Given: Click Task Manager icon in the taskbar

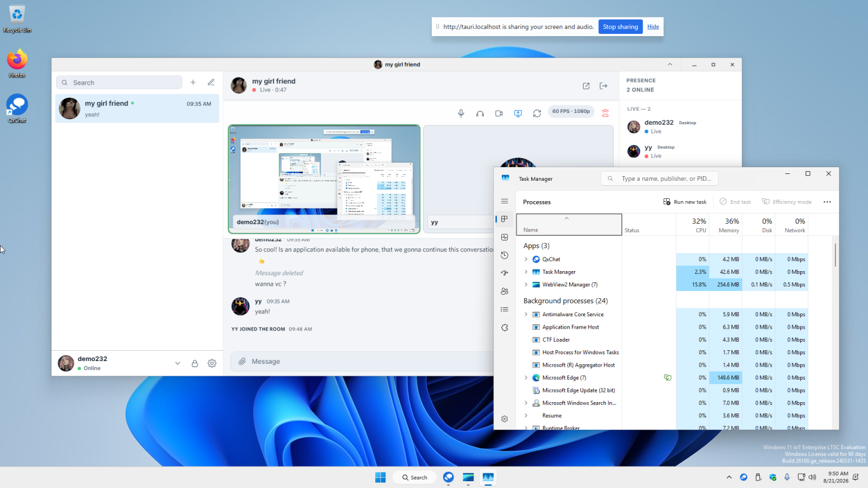Looking at the screenshot, I should tap(488, 477).
